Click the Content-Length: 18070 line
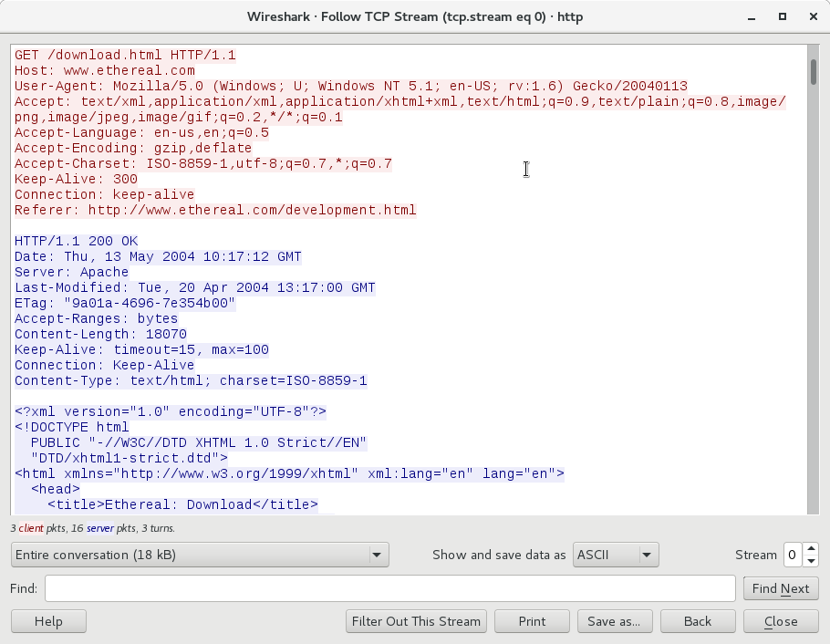Screen dimensions: 830x644 100,334
